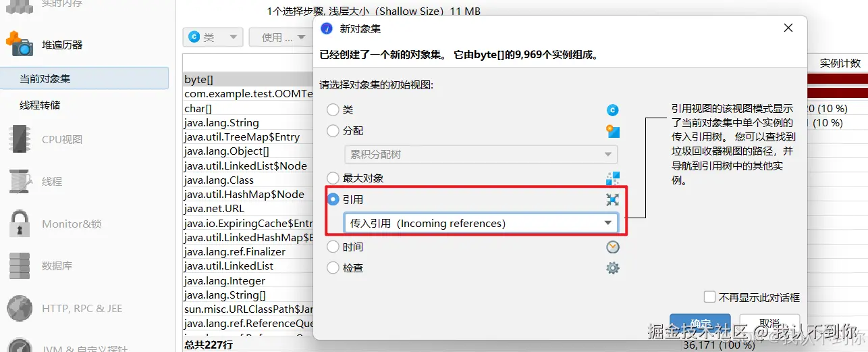Confirm with the 确定 button

(700, 324)
